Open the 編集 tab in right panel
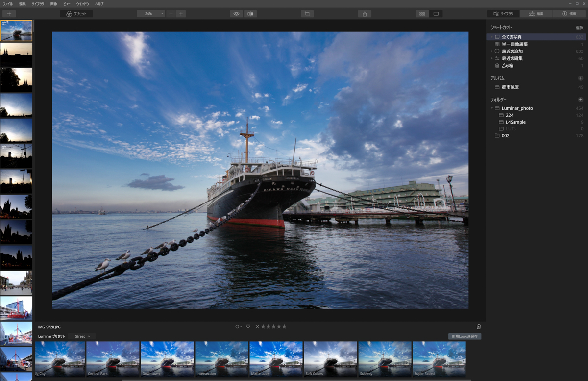 tap(536, 14)
